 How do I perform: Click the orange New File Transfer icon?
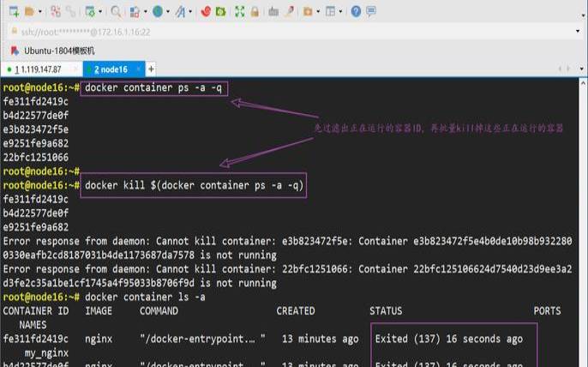pyautogui.click(x=308, y=12)
